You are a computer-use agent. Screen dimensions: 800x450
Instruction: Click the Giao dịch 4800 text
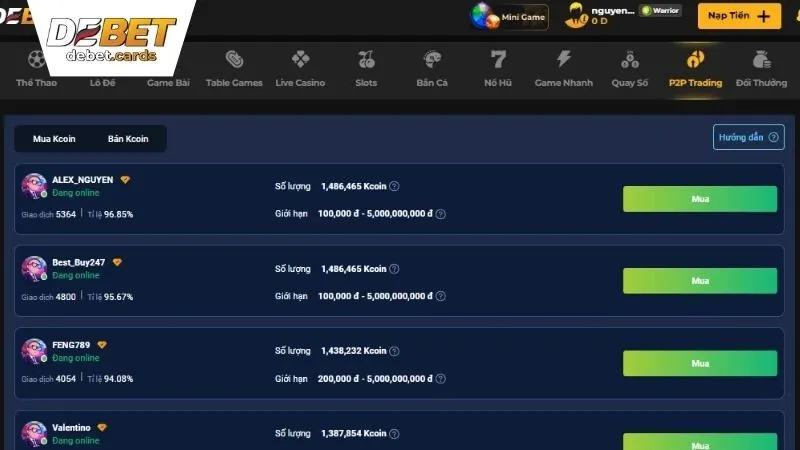tap(48, 297)
